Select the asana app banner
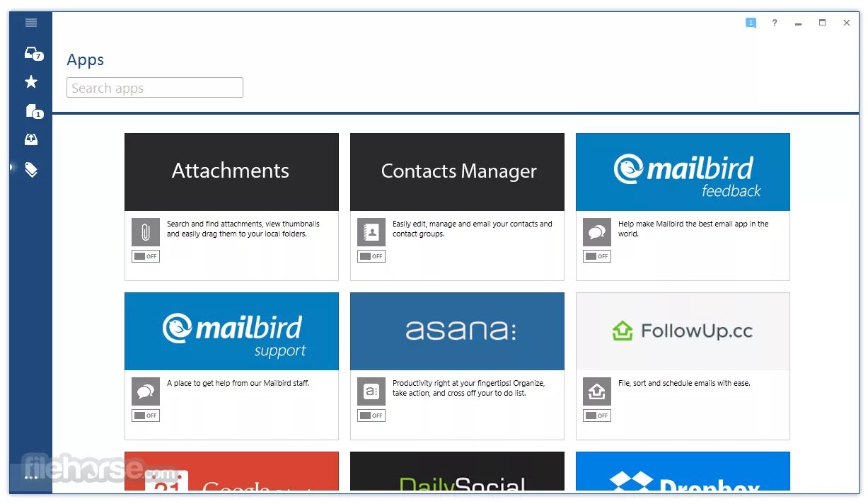Viewport: 868px width, 504px height. (457, 331)
